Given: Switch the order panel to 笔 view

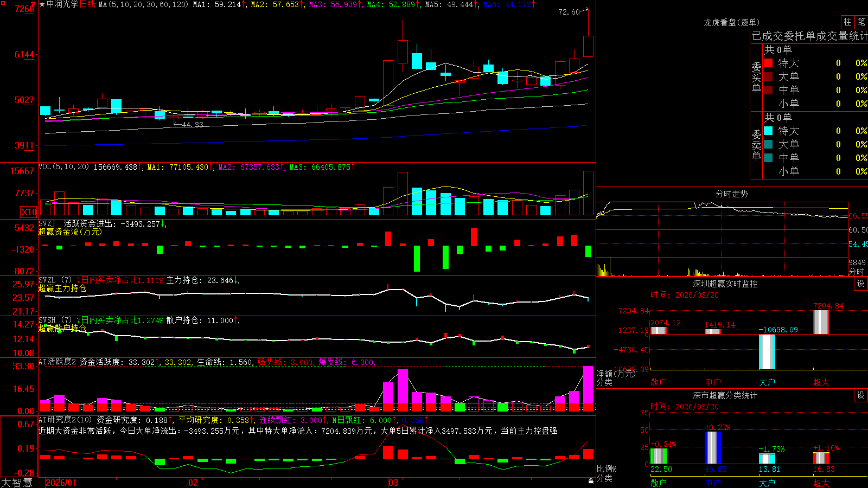Looking at the screenshot, I should (x=861, y=22).
